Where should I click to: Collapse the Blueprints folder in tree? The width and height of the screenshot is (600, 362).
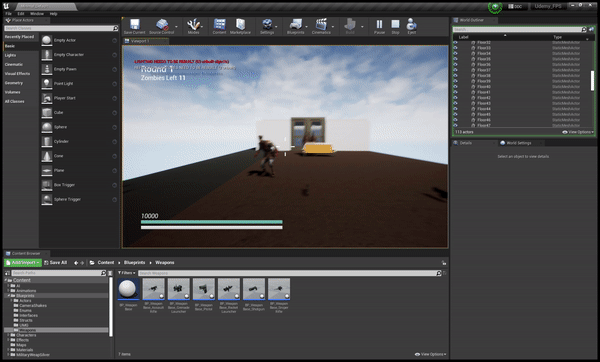tap(8, 296)
